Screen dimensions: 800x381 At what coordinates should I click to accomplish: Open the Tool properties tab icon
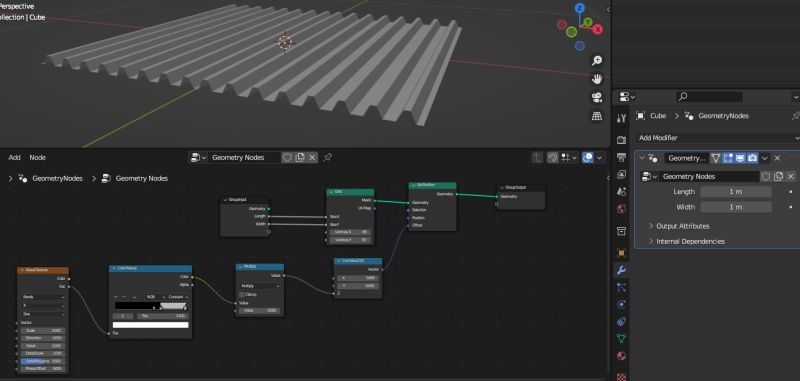point(621,119)
